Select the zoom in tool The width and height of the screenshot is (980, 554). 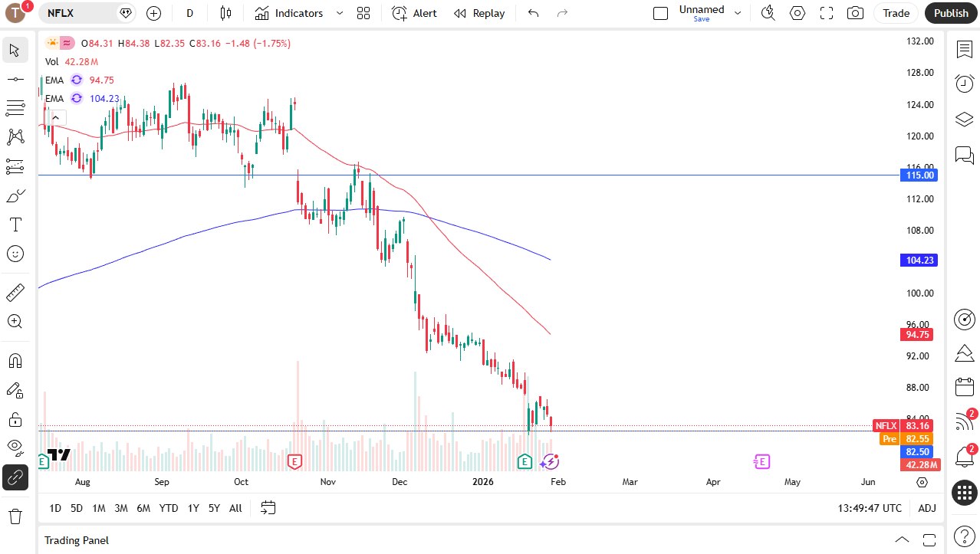15,321
